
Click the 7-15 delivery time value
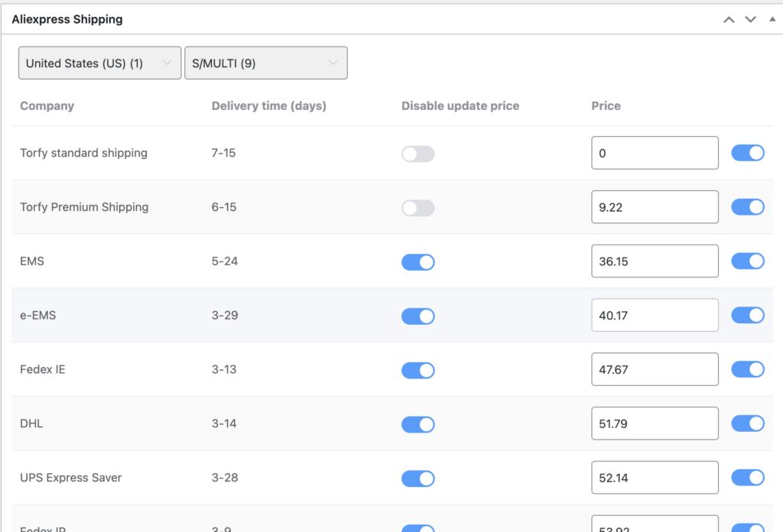[x=223, y=153]
